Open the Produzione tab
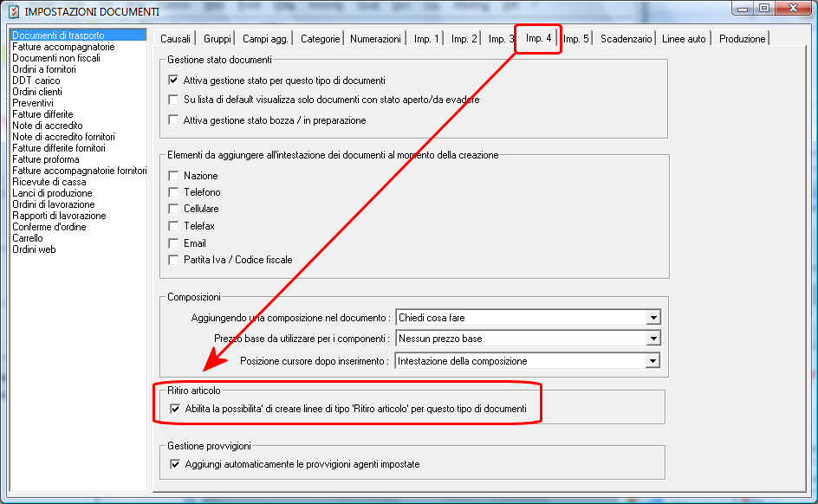The height and width of the screenshot is (504, 818). pyautogui.click(x=742, y=39)
